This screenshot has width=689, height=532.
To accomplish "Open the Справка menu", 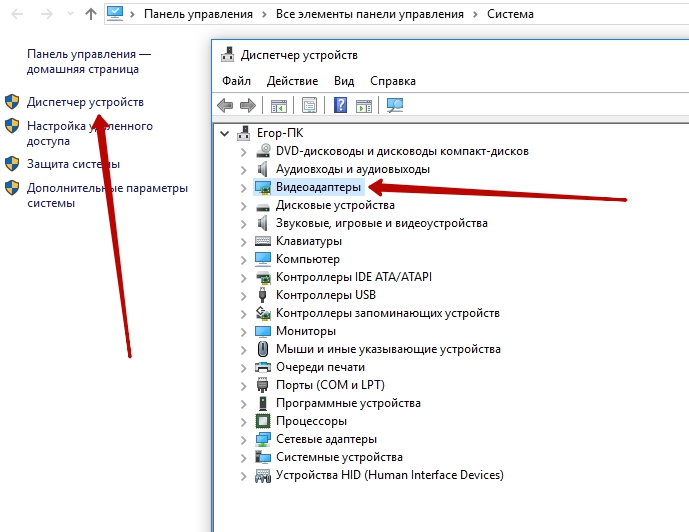I will (x=393, y=81).
